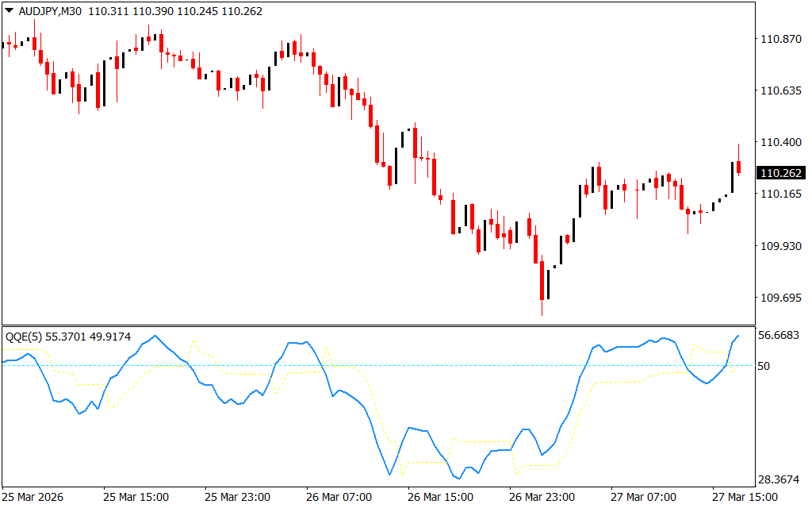This screenshot has height=508, width=812.
Task: Click the 26 Mar 07:00 time label
Action: click(338, 497)
